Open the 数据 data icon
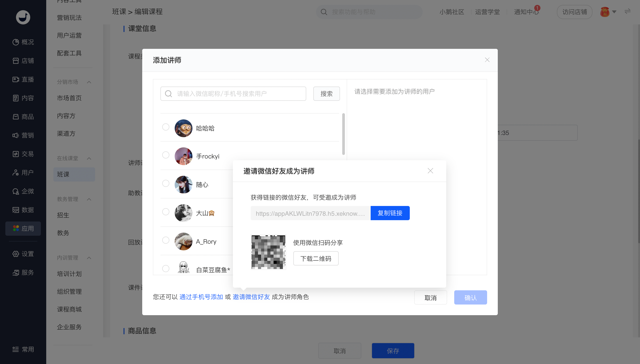Viewport: 640px width, 364px height. [16, 210]
